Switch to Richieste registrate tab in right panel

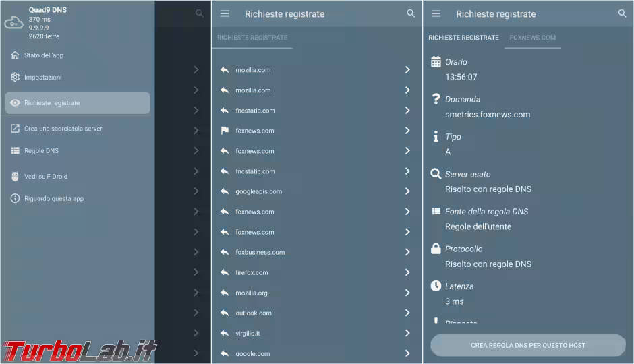pyautogui.click(x=463, y=38)
